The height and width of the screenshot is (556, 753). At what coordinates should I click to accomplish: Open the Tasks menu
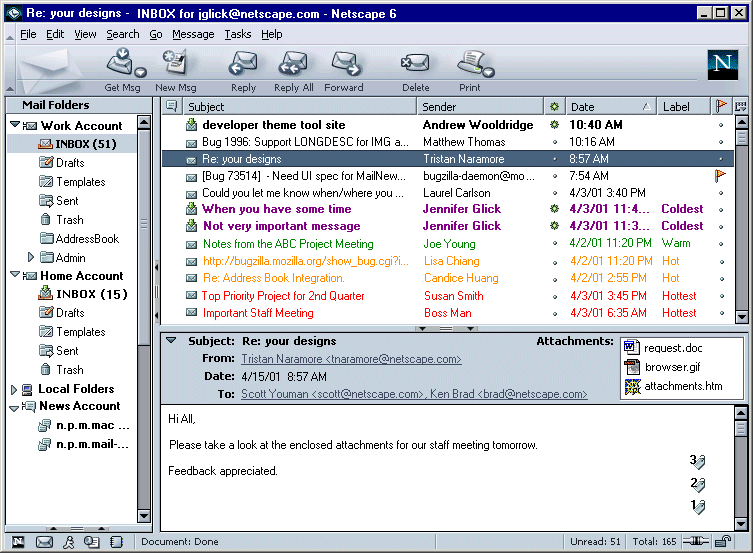point(238,34)
